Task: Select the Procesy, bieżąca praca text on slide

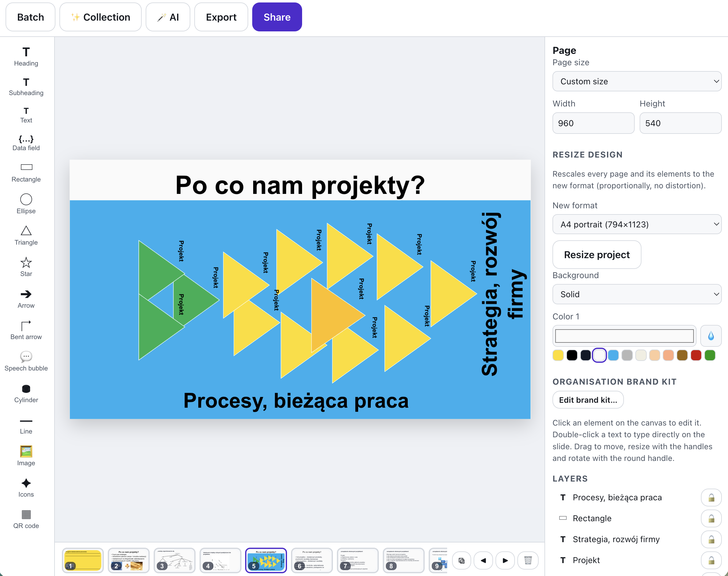Action: pos(296,401)
